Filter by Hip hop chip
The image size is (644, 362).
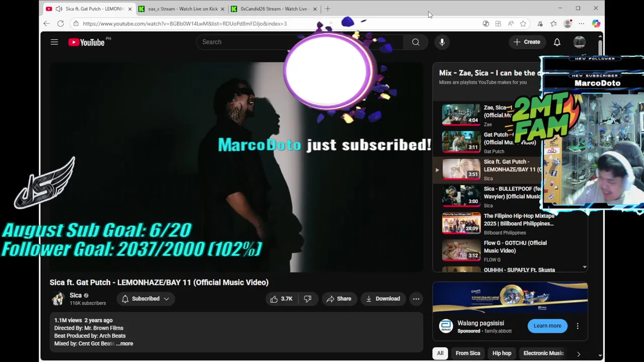point(502,353)
